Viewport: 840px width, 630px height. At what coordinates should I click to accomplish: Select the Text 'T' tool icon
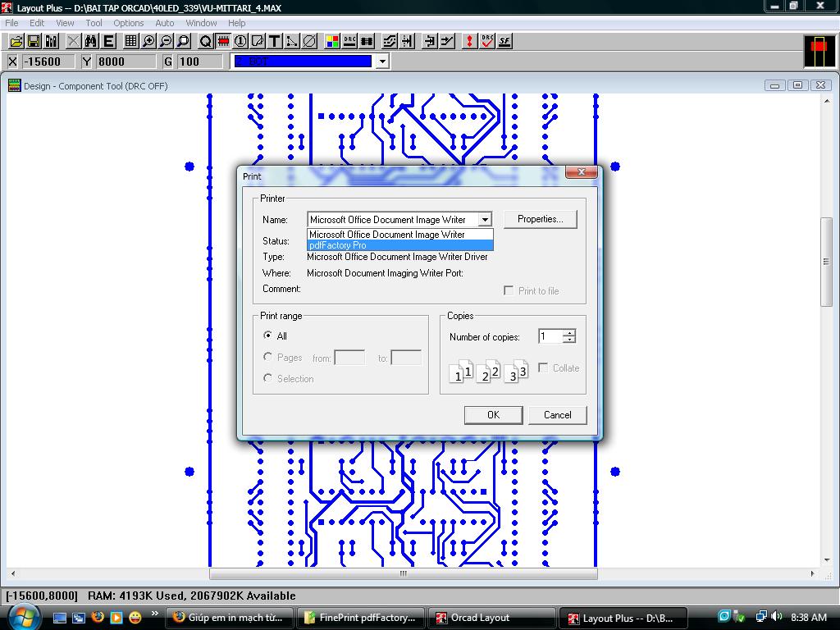click(275, 41)
